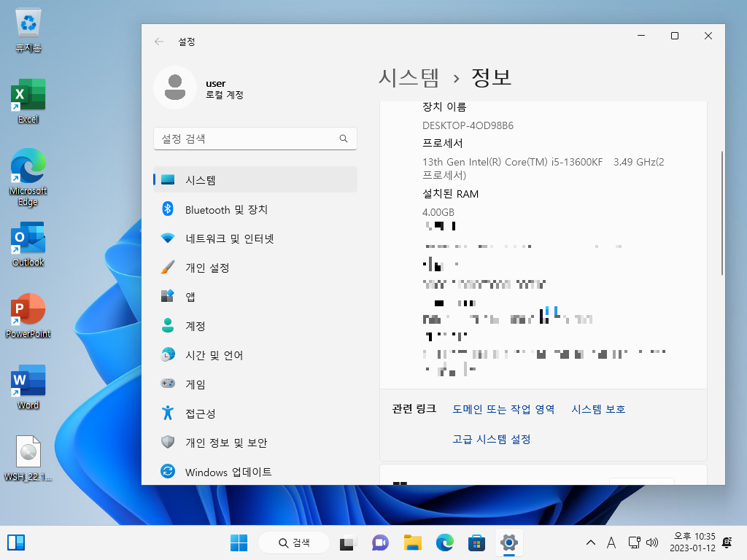Viewport: 747px width, 560px height.
Task: Open Windows Update settings
Action: tap(255, 472)
